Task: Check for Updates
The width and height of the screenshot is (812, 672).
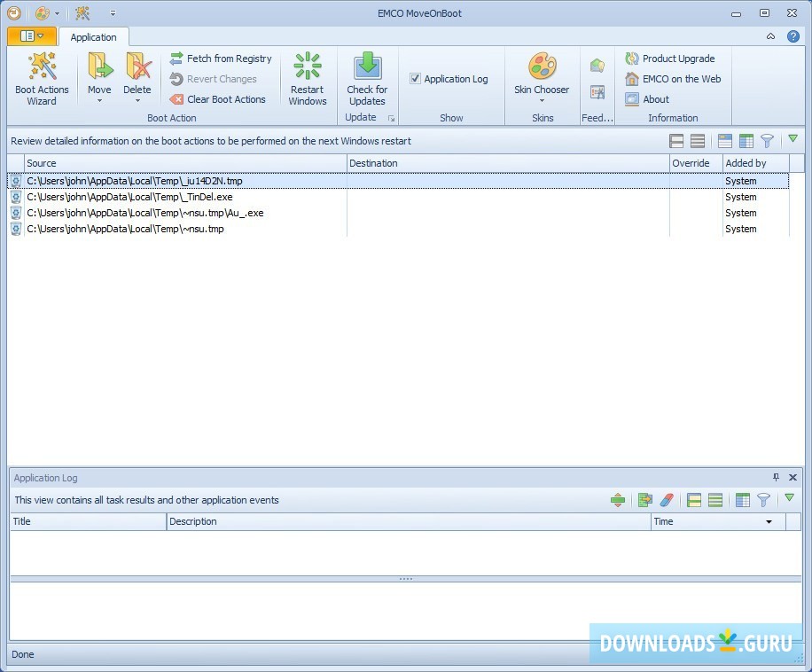Action: (x=367, y=79)
